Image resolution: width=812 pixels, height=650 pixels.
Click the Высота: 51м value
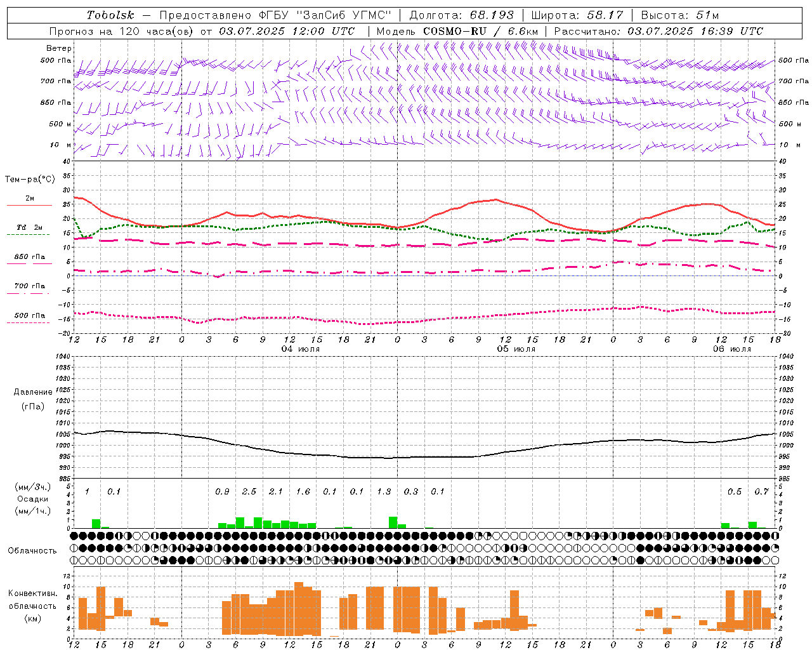tap(680, 15)
